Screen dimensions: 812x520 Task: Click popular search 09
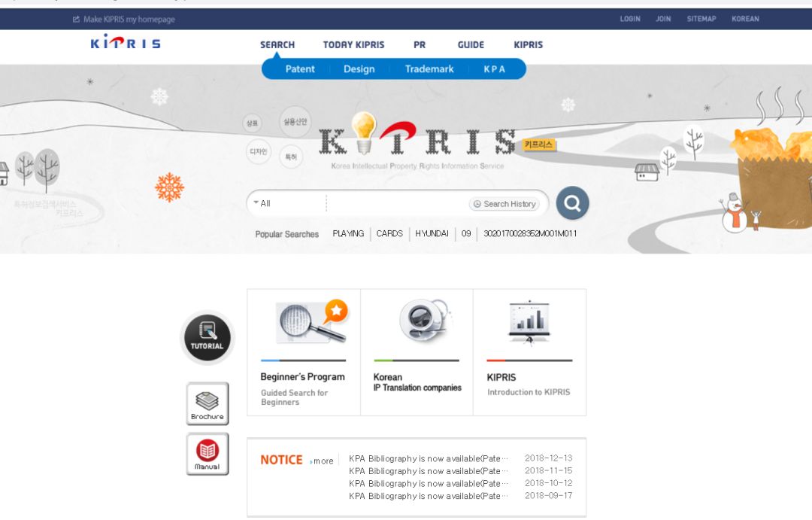tap(466, 234)
